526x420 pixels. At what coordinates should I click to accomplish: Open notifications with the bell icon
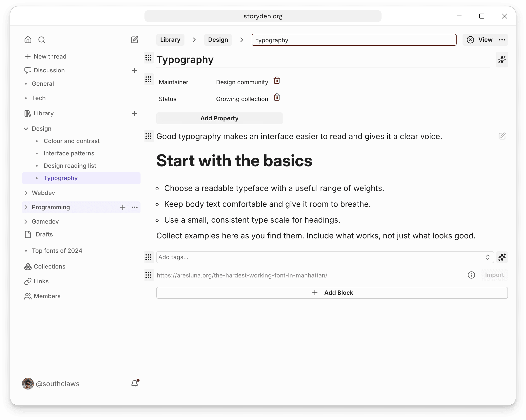[x=135, y=383]
